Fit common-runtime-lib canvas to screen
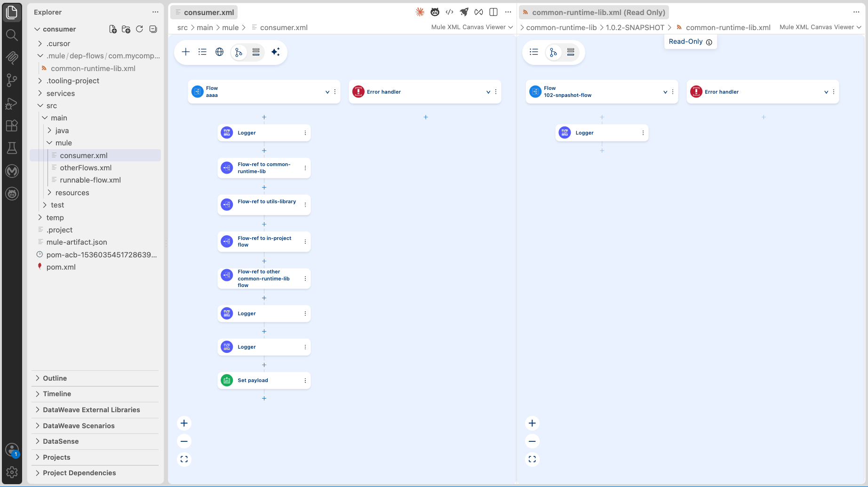 point(532,459)
